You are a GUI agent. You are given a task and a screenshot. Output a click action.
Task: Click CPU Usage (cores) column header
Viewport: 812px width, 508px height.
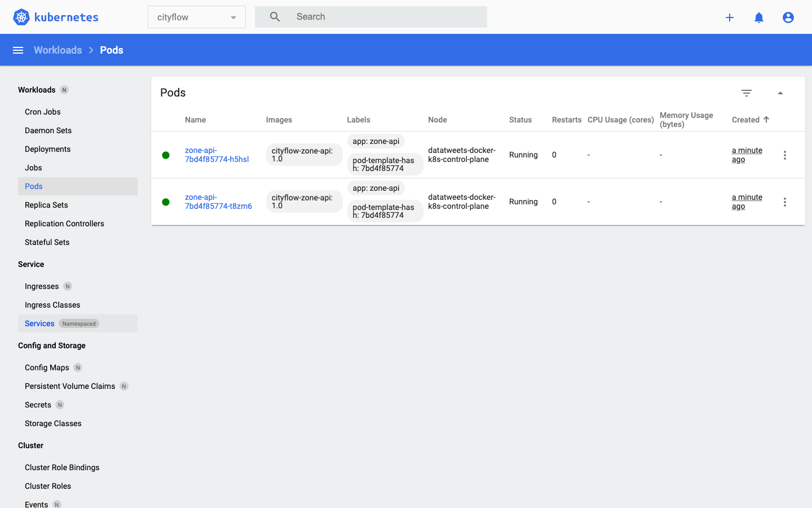pos(621,120)
